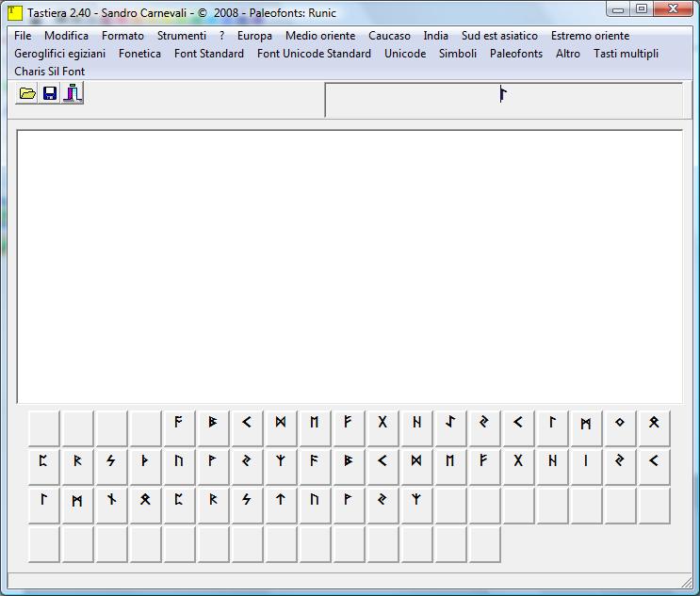Click the Hagalaz (ᚺ) key in the top row
Image resolution: width=700 pixels, height=596 pixels.
point(416,428)
